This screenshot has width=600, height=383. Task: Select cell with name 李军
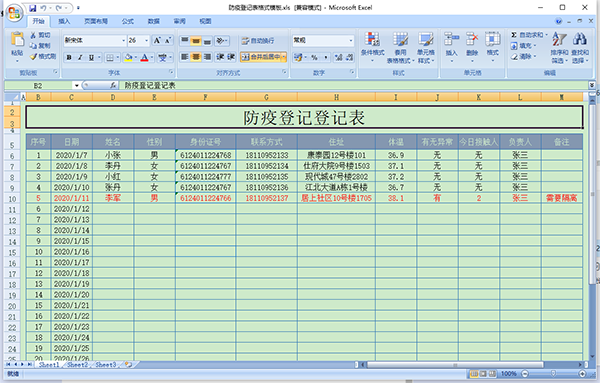[x=113, y=198]
